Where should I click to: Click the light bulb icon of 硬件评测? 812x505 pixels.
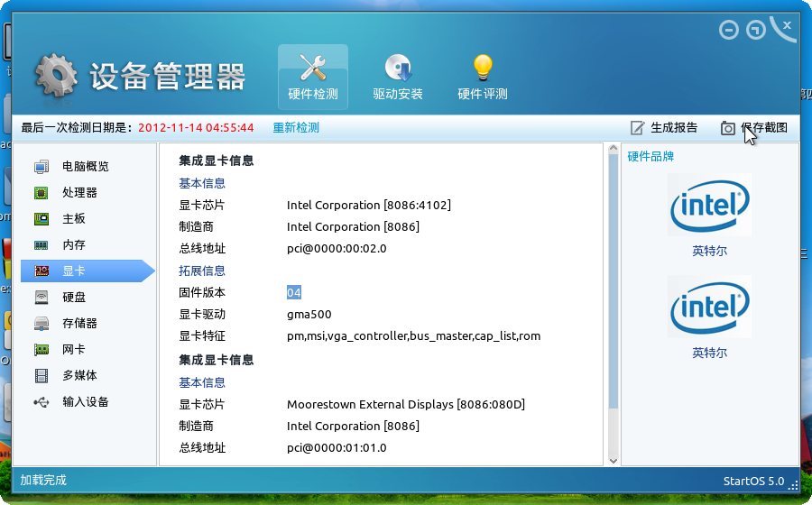[x=482, y=68]
